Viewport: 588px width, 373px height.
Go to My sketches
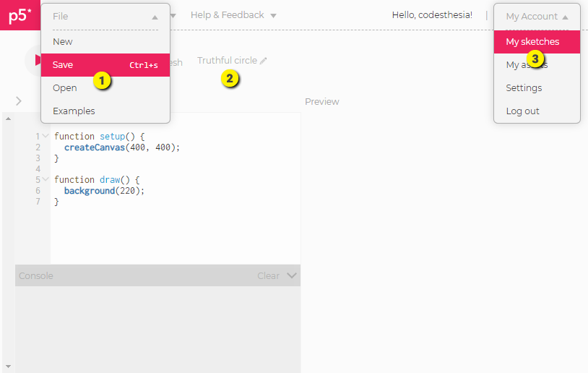tap(532, 42)
